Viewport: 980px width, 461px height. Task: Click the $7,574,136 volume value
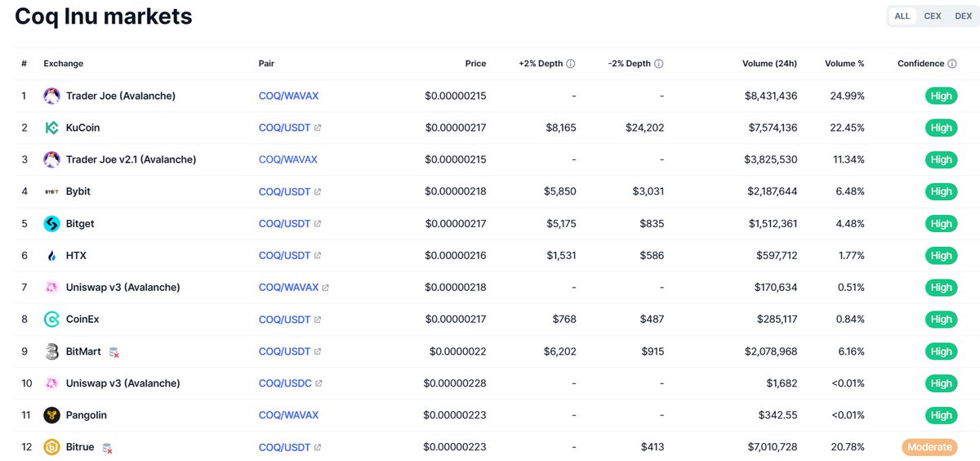click(x=771, y=128)
